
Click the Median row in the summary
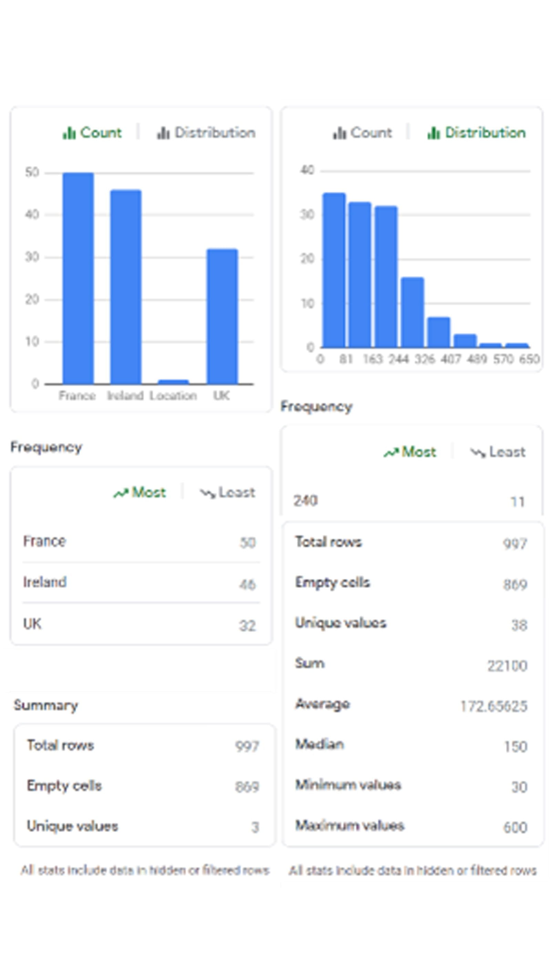point(411,746)
